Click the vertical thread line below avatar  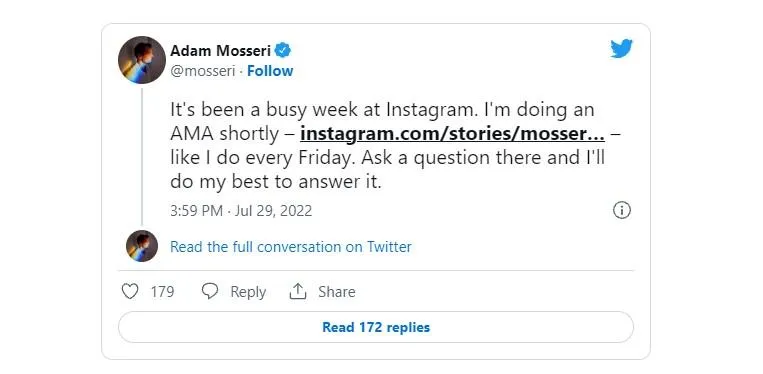pos(142,157)
